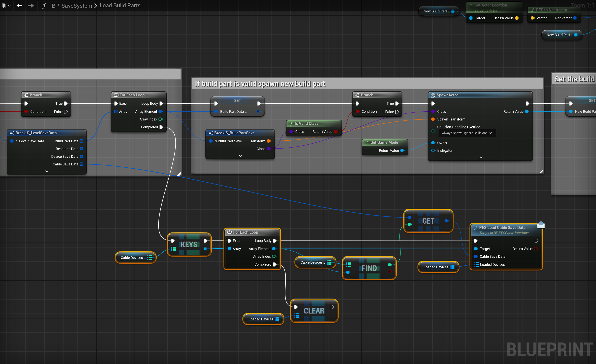596x364 pixels.
Task: Click the bookmark icon in top bar
Action: 4,5
